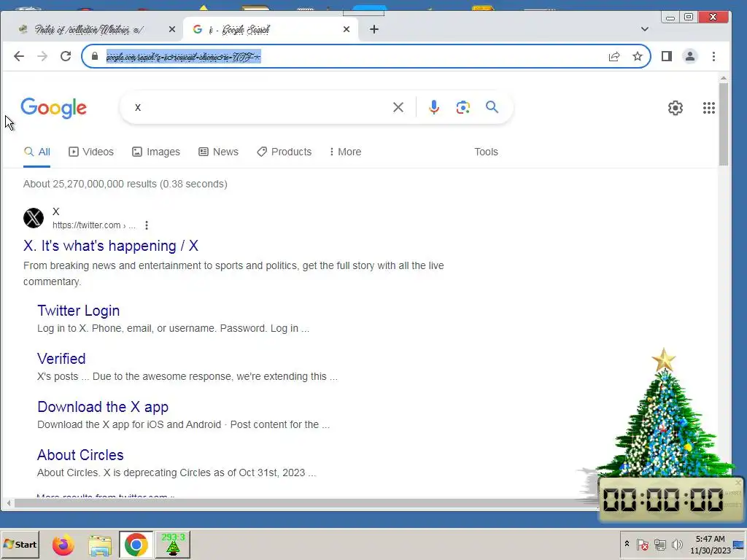Open Google quick settings gear

[675, 108]
